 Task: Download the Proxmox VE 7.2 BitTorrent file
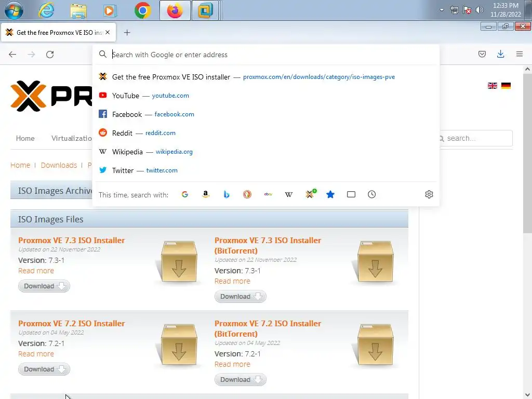pos(240,380)
